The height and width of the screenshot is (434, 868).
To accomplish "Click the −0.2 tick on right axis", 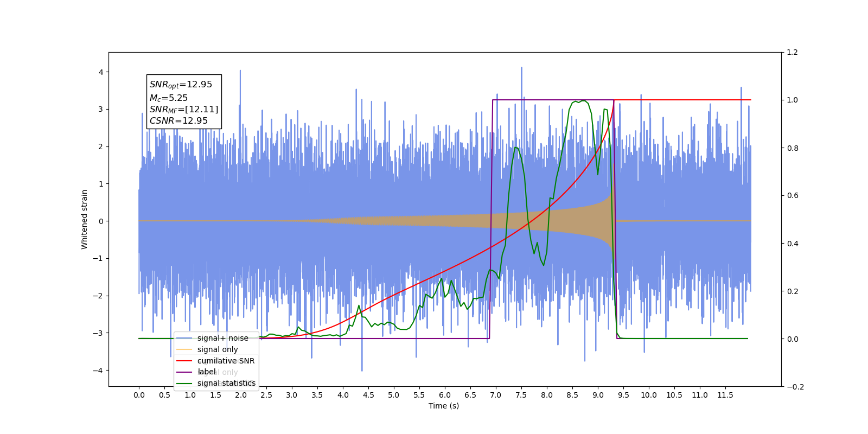I will 795,387.
